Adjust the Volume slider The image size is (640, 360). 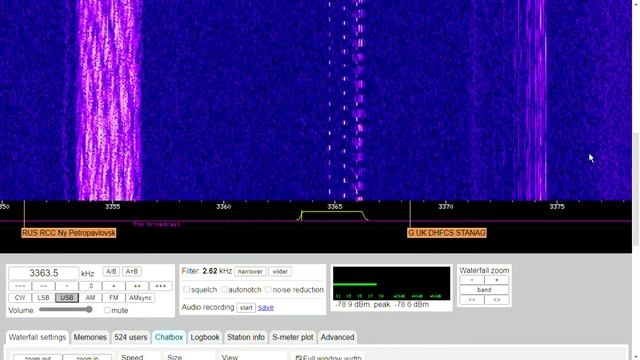click(x=66, y=310)
